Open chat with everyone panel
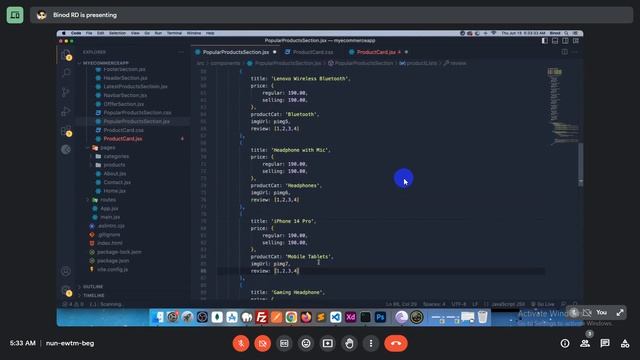This screenshot has height=360, width=640. pos(605,343)
